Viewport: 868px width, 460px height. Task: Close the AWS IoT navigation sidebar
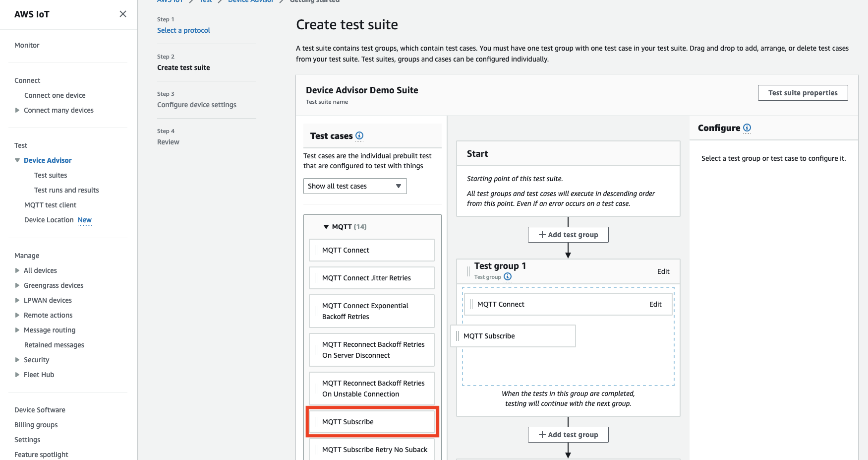pyautogui.click(x=122, y=14)
